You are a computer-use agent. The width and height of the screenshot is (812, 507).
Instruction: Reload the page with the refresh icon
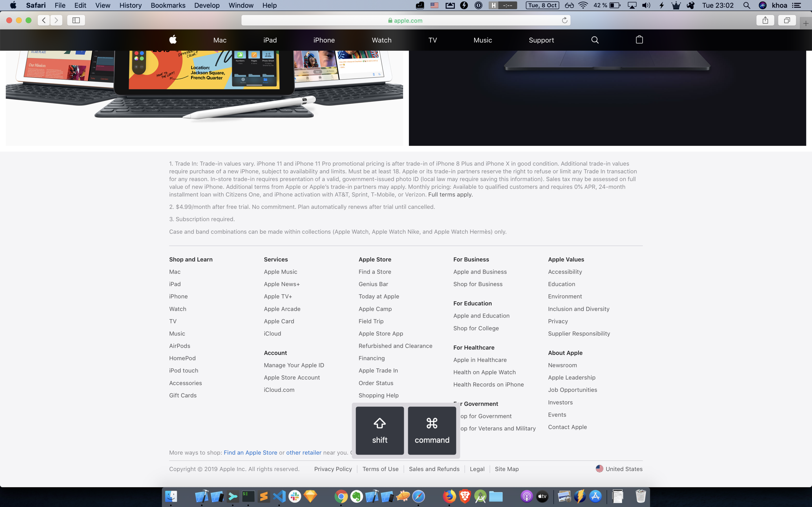pos(565,21)
